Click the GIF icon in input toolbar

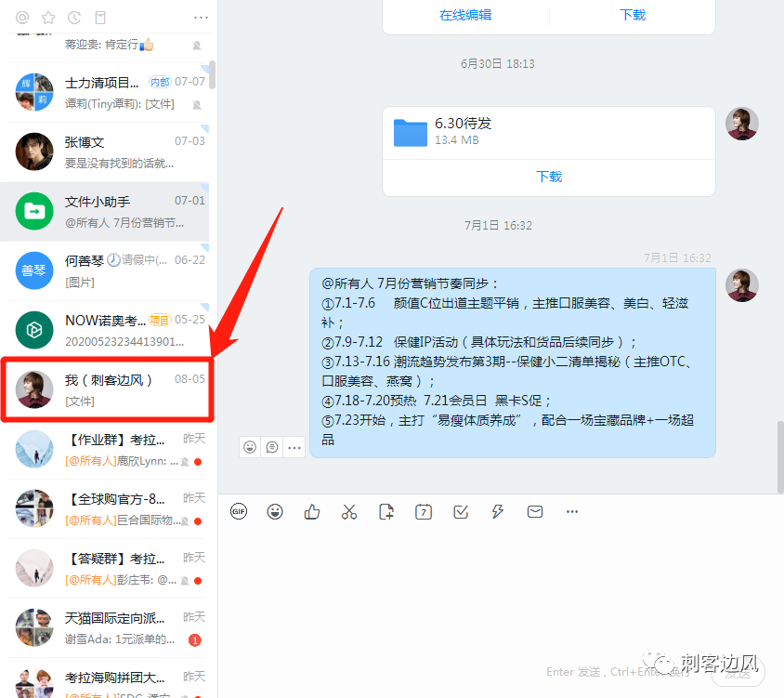point(239,511)
